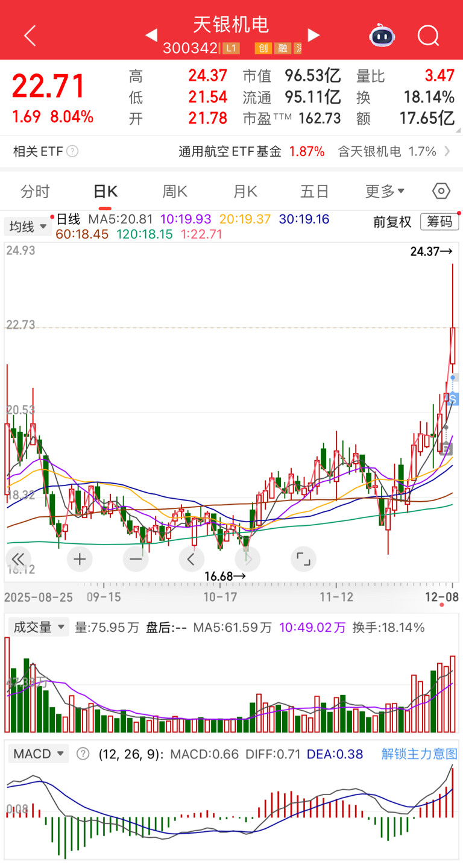The width and height of the screenshot is (463, 868).
Task: Jump to earliest data double-left arrow
Action: 19,560
